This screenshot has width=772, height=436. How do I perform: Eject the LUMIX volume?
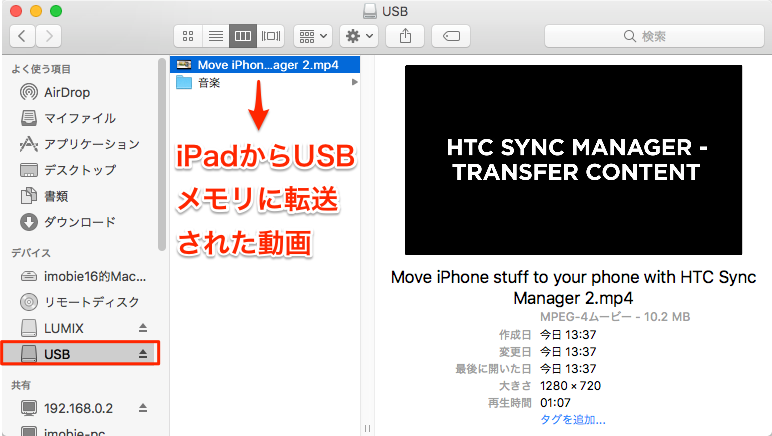(143, 328)
